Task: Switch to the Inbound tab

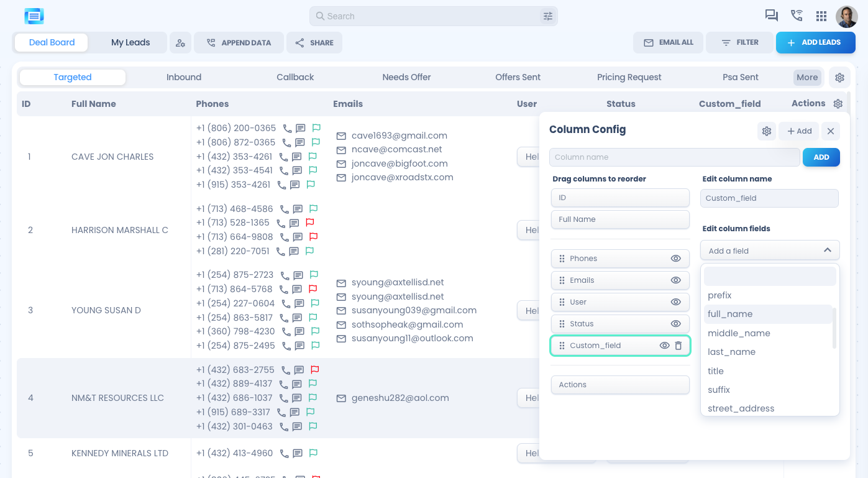Action: tap(184, 78)
